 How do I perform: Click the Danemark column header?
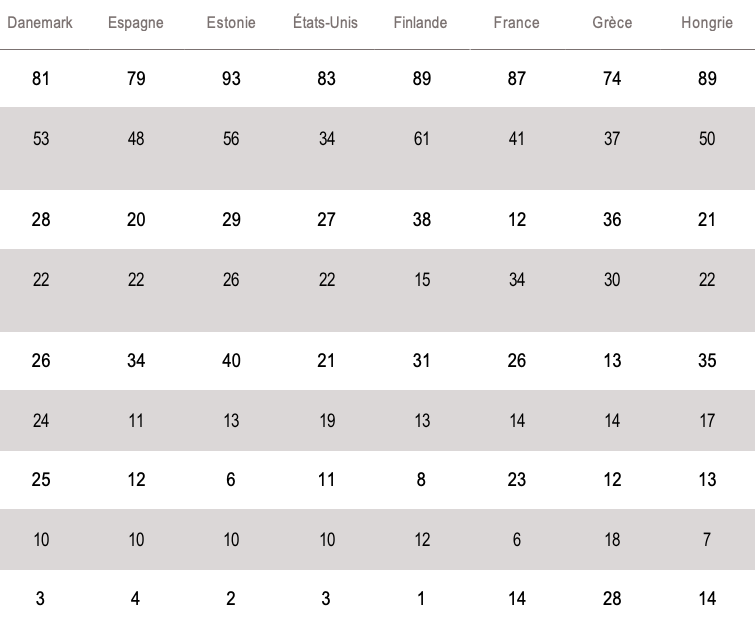coord(40,23)
